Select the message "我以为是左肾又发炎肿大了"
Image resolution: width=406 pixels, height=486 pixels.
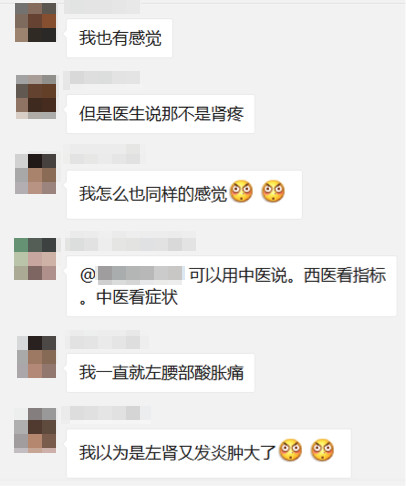(x=209, y=453)
